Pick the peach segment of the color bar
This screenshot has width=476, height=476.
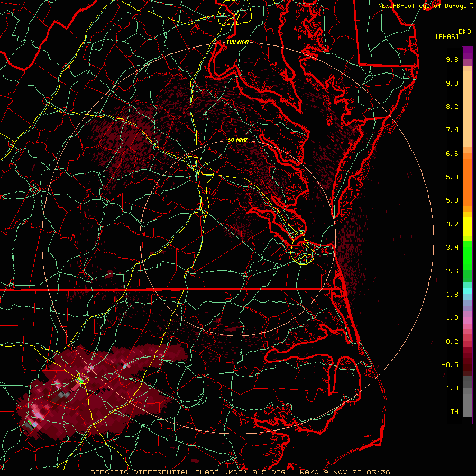click(x=467, y=108)
